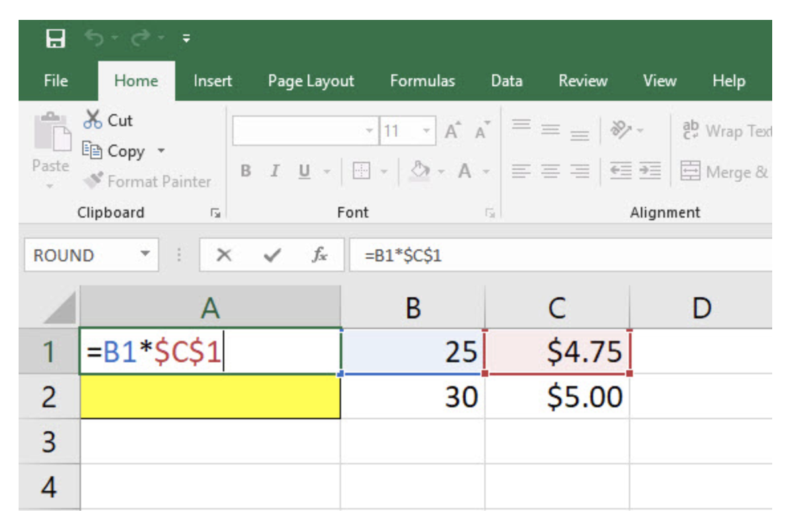Click the Cut button

(108, 120)
